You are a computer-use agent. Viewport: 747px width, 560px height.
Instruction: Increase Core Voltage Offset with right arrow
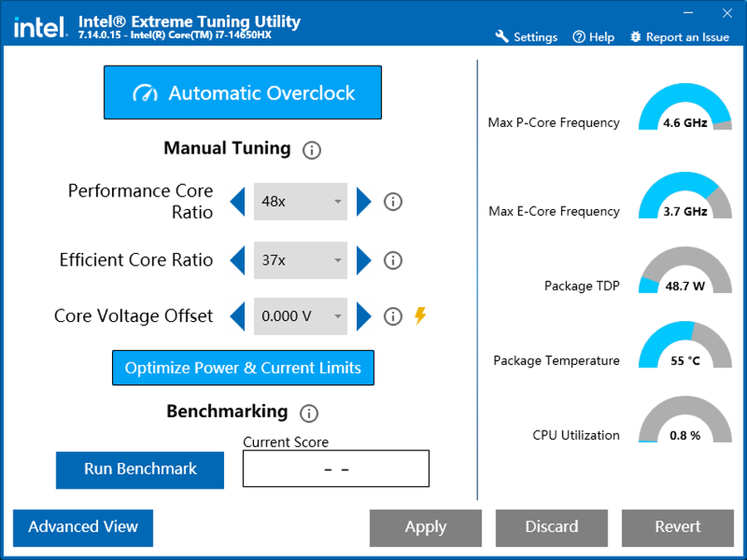tap(364, 316)
